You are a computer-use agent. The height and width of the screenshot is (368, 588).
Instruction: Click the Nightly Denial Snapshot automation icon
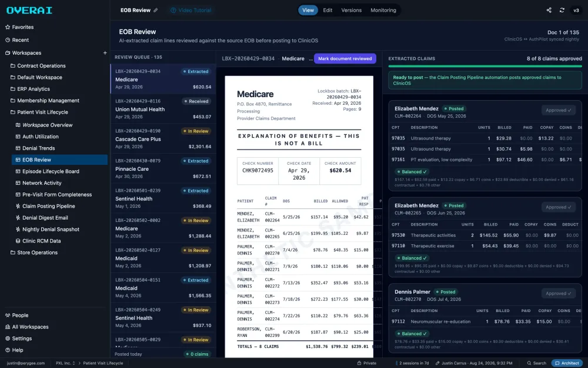[18, 230]
